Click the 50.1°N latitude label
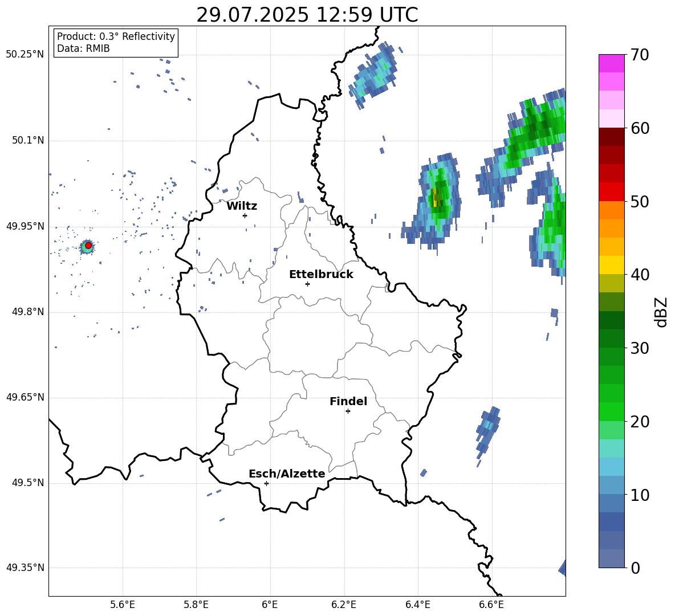 click(x=28, y=140)
